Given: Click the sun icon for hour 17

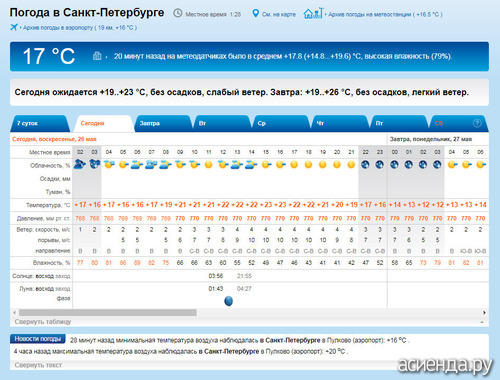Looking at the screenshot, I should click(294, 164).
